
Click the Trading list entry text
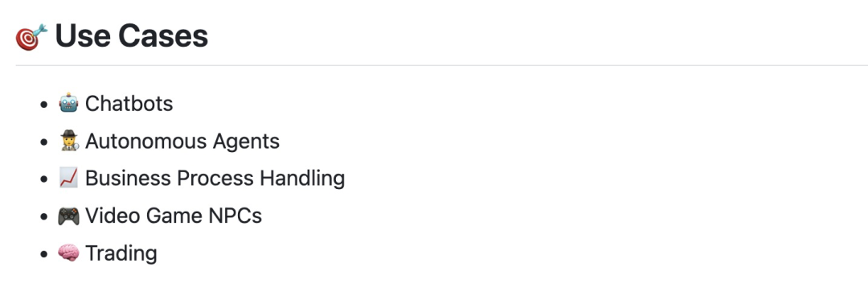coord(121,253)
